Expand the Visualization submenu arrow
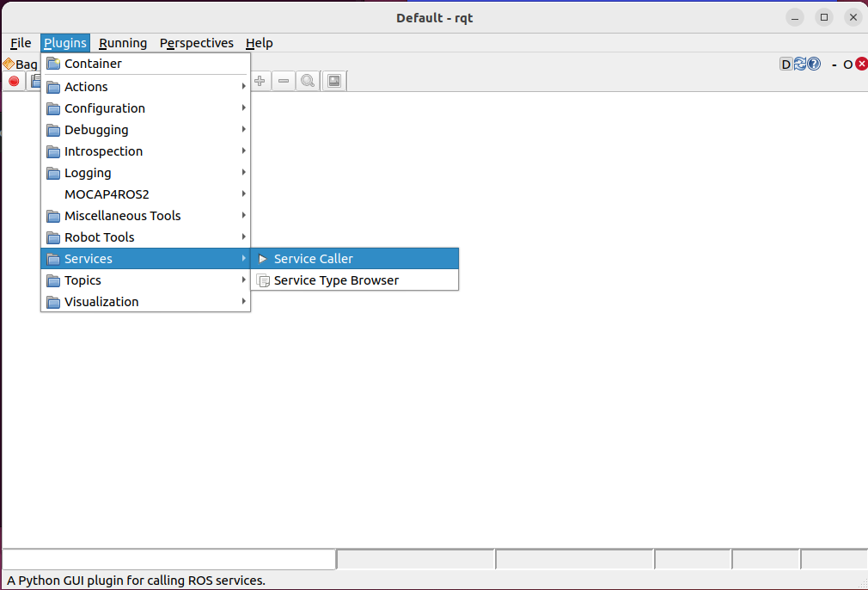868x590 pixels. [243, 301]
